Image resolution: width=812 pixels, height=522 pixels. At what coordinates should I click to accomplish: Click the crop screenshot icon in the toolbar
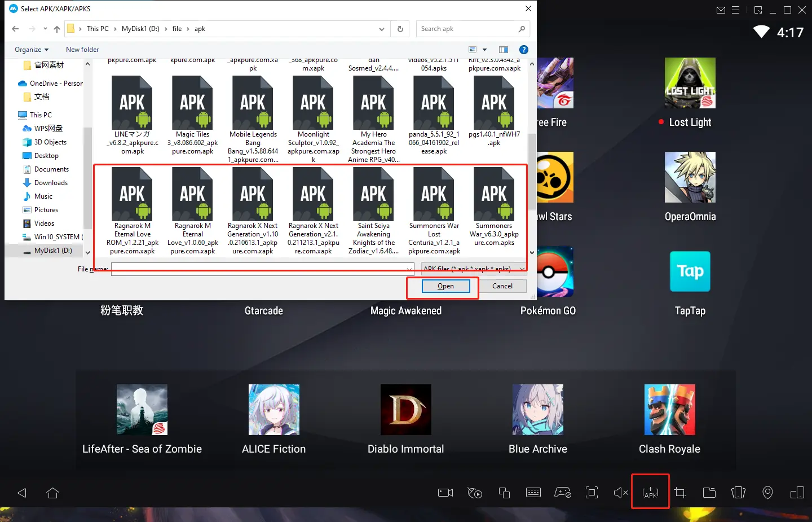pyautogui.click(x=680, y=493)
